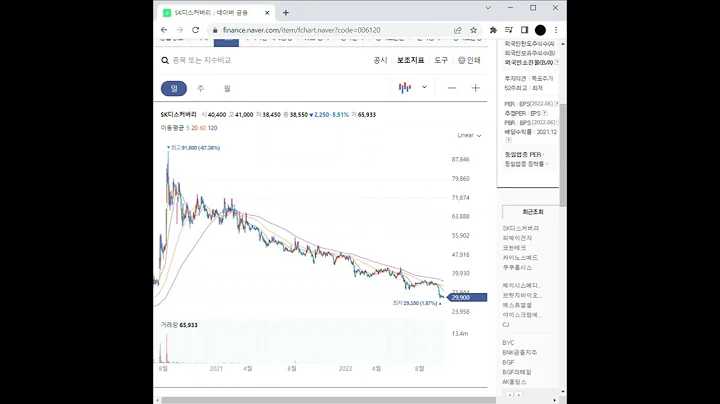Click the horizontal page scrollbar

(328, 400)
